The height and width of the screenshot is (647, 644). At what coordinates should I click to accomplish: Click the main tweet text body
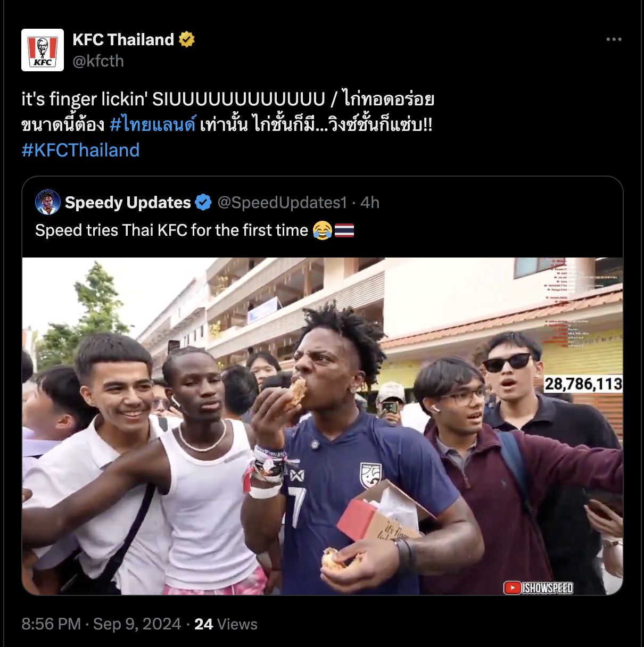point(228,125)
